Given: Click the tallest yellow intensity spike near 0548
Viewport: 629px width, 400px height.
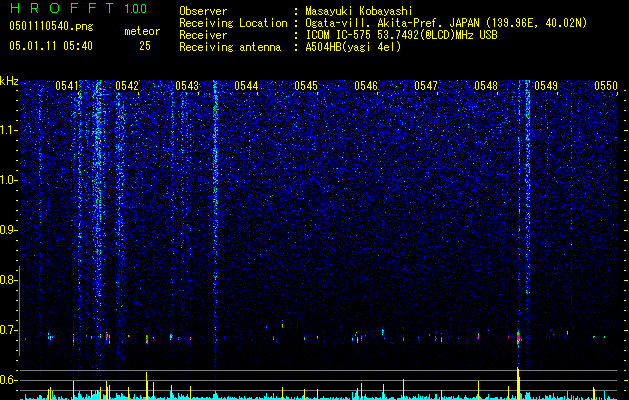Looking at the screenshot, I should click(x=518, y=383).
